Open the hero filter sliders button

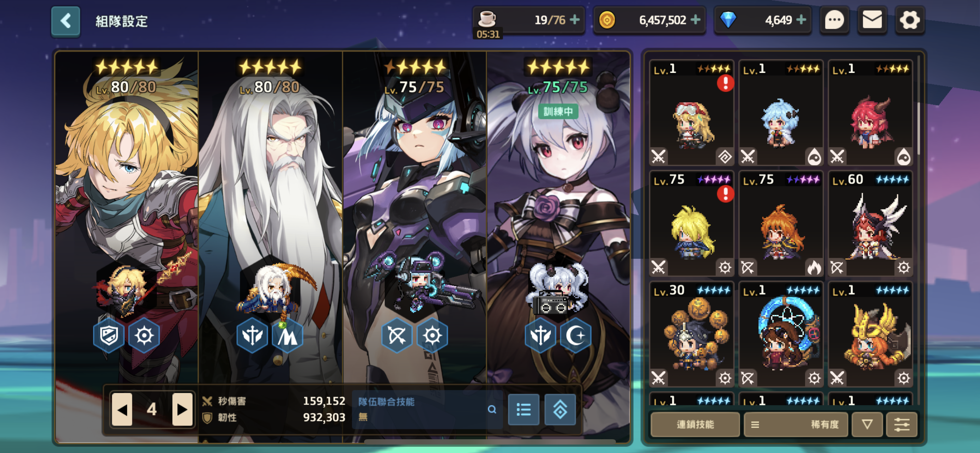pos(902,424)
